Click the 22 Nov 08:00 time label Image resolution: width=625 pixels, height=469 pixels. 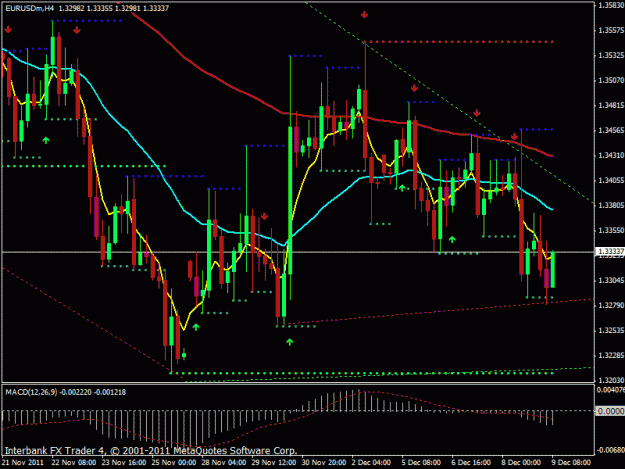pyautogui.click(x=74, y=463)
